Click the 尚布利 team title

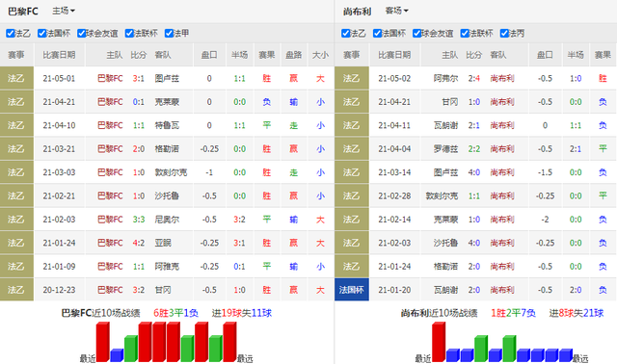[x=357, y=12]
